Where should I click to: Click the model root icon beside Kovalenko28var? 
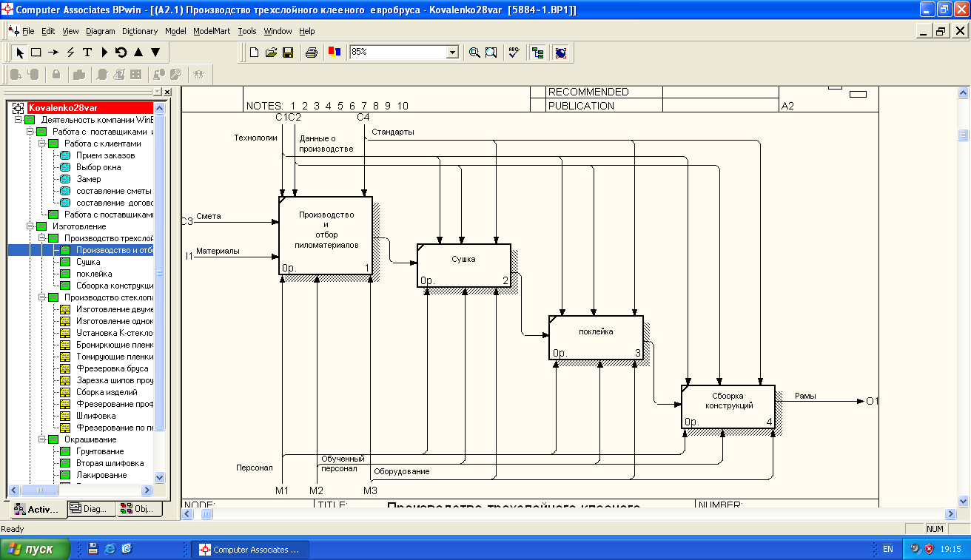point(19,108)
